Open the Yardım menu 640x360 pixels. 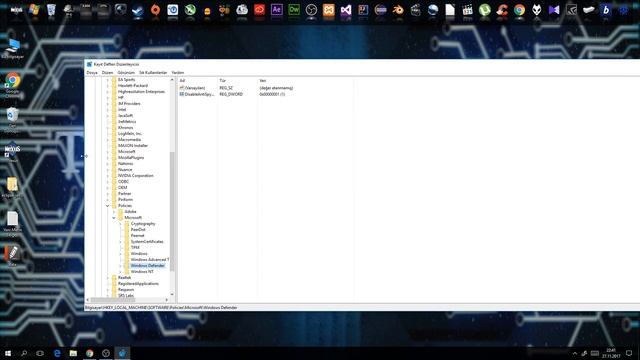(x=178, y=72)
